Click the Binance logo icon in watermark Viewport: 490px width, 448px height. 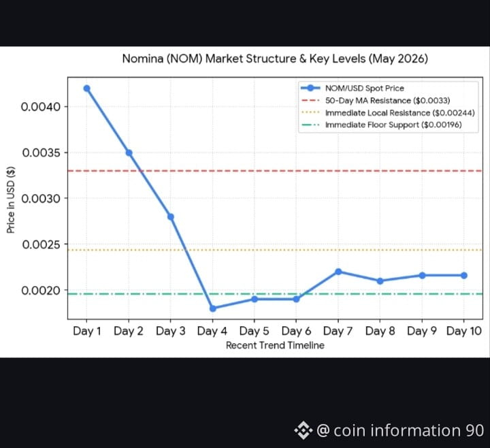(x=303, y=430)
